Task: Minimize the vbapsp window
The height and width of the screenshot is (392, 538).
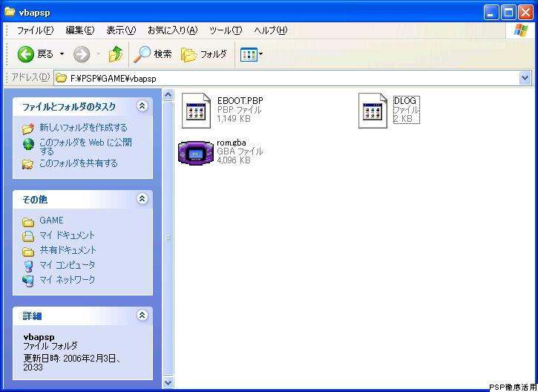Action: tap(491, 13)
